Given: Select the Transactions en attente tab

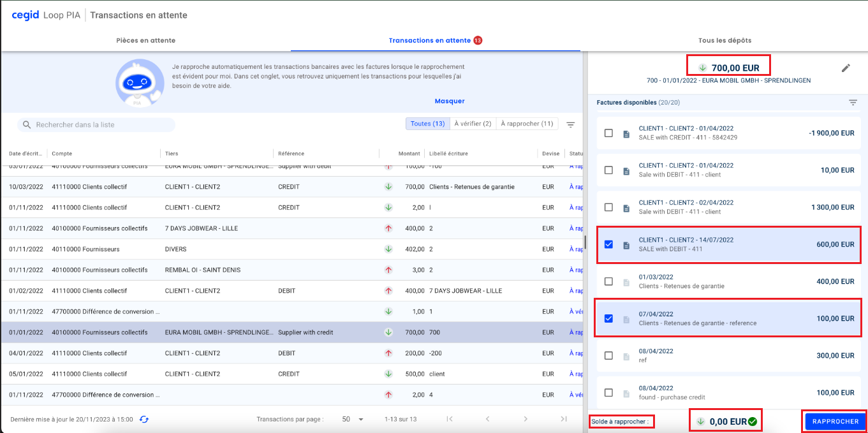Looking at the screenshot, I should pos(436,40).
